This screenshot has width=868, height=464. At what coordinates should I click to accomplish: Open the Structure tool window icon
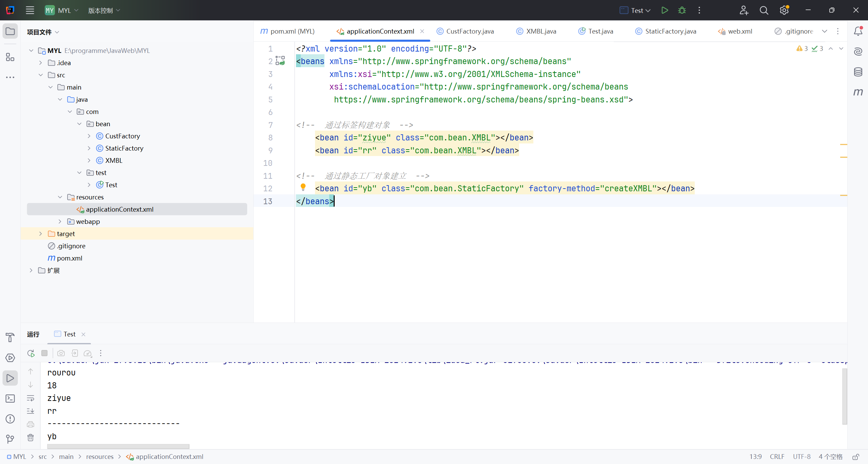click(x=10, y=57)
